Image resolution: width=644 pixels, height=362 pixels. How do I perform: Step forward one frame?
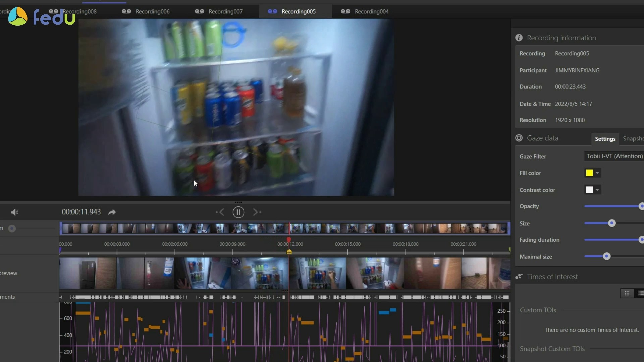point(257,212)
